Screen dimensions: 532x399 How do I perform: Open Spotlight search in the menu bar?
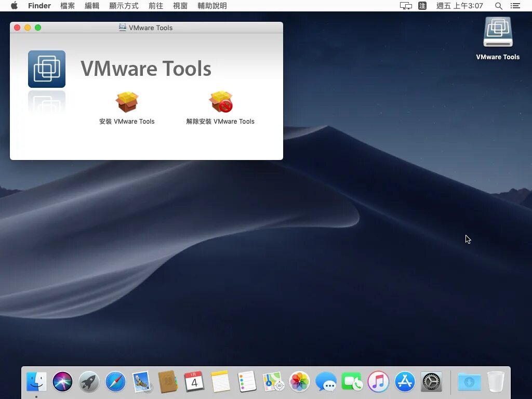(498, 6)
